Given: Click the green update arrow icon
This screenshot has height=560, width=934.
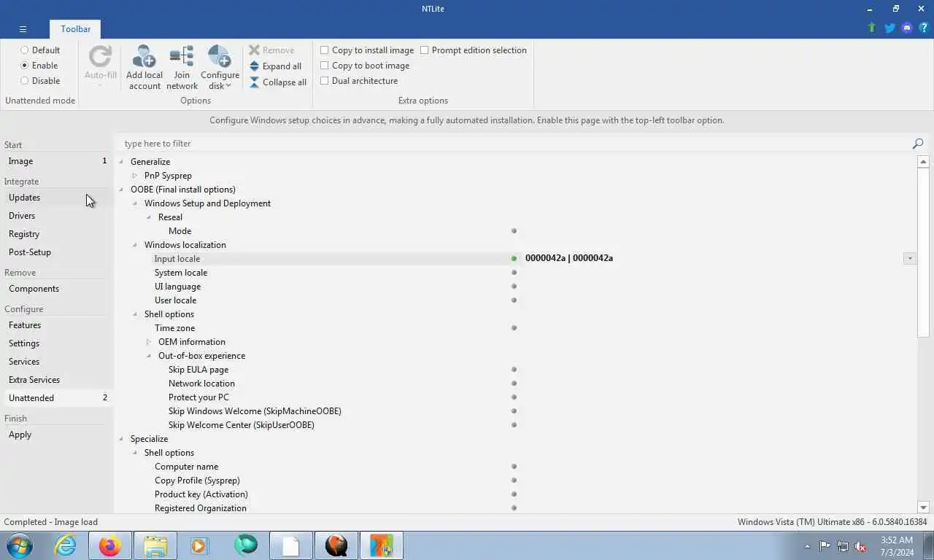Looking at the screenshot, I should click(871, 28).
